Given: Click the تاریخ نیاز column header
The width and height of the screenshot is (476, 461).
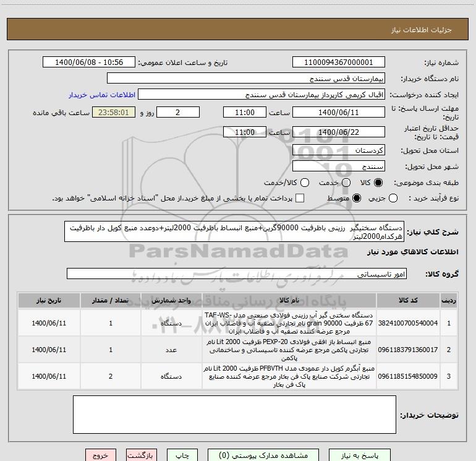Looking at the screenshot, I should [x=49, y=301].
